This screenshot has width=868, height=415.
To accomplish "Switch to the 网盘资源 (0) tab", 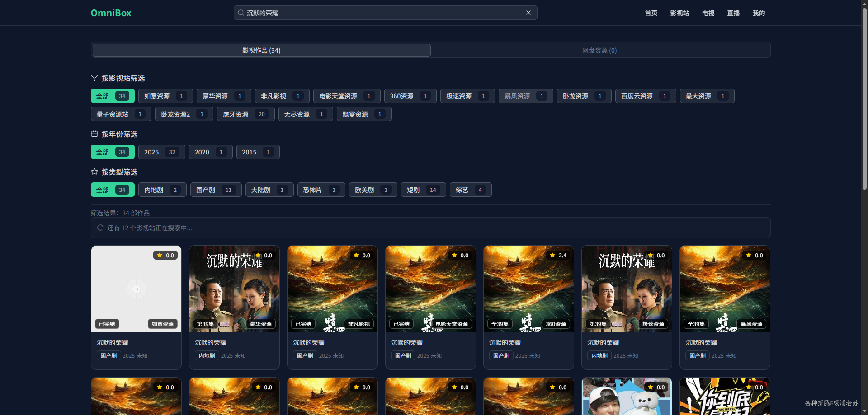I will [x=599, y=50].
